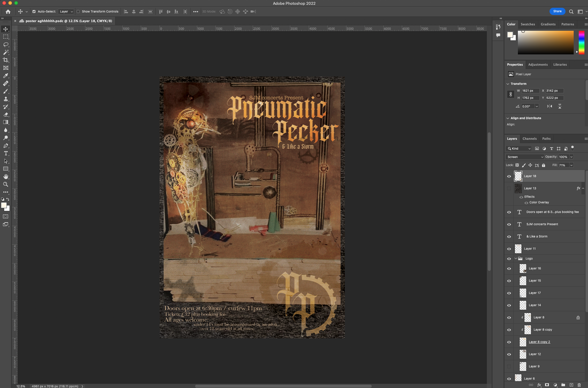Switch to the Libraries tab

[560, 65]
